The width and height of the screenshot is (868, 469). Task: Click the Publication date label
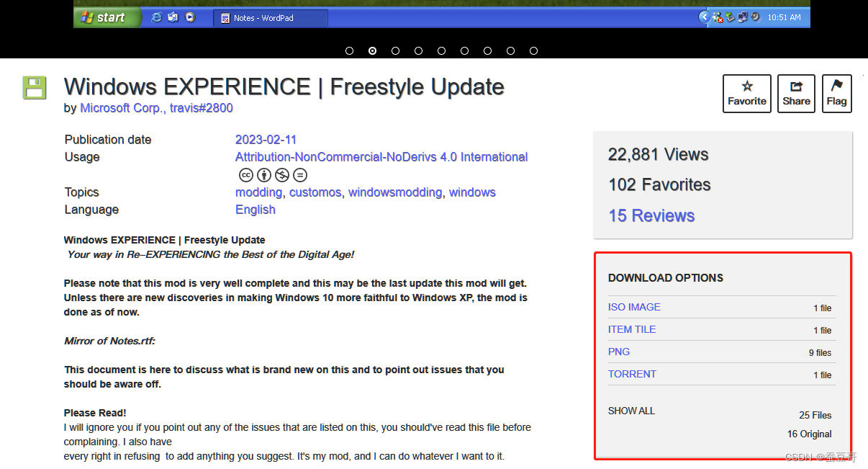108,140
